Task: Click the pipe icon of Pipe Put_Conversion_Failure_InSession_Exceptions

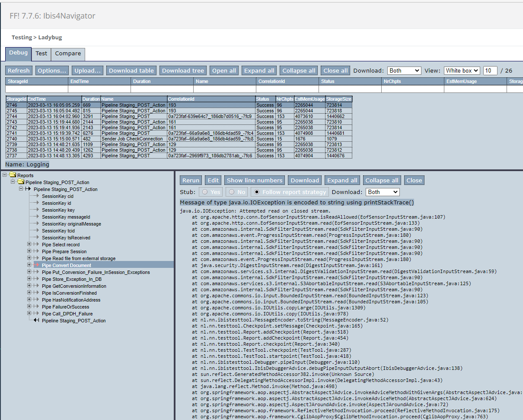Action: [x=36, y=272]
